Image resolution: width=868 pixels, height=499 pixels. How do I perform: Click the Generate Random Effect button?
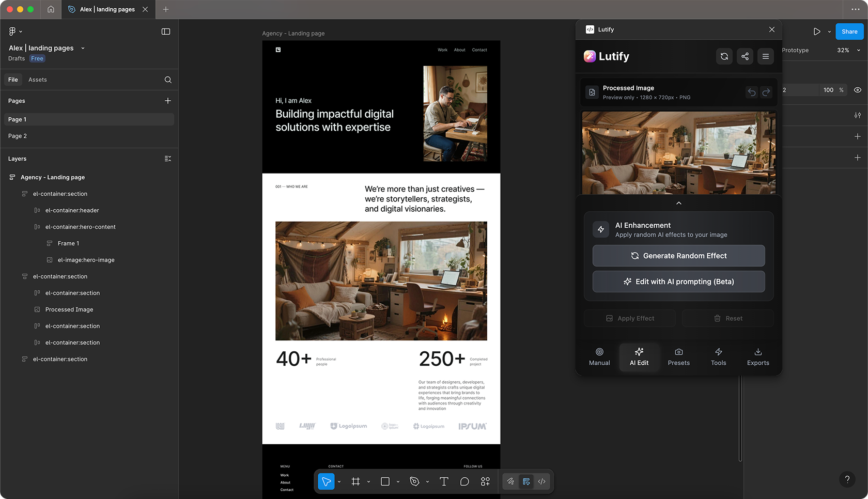click(678, 256)
